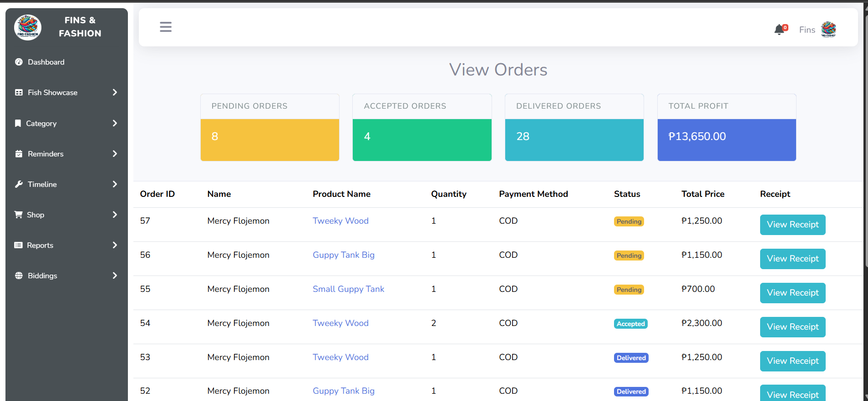Expand the Reports submenu chevron
Screen dimensions: 868x401
click(x=115, y=245)
